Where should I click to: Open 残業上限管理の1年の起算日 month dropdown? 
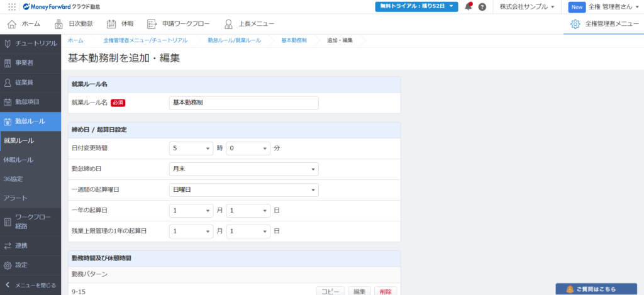point(191,231)
